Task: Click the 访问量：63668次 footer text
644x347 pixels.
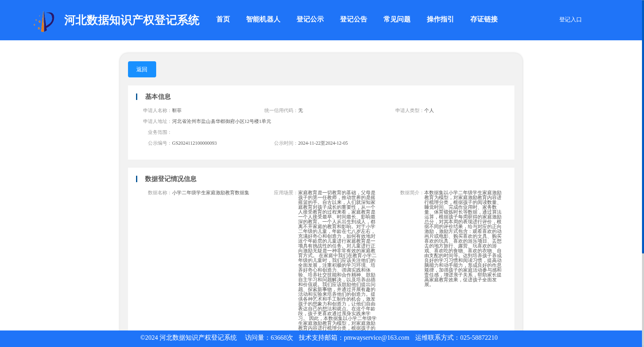Action: [269, 338]
